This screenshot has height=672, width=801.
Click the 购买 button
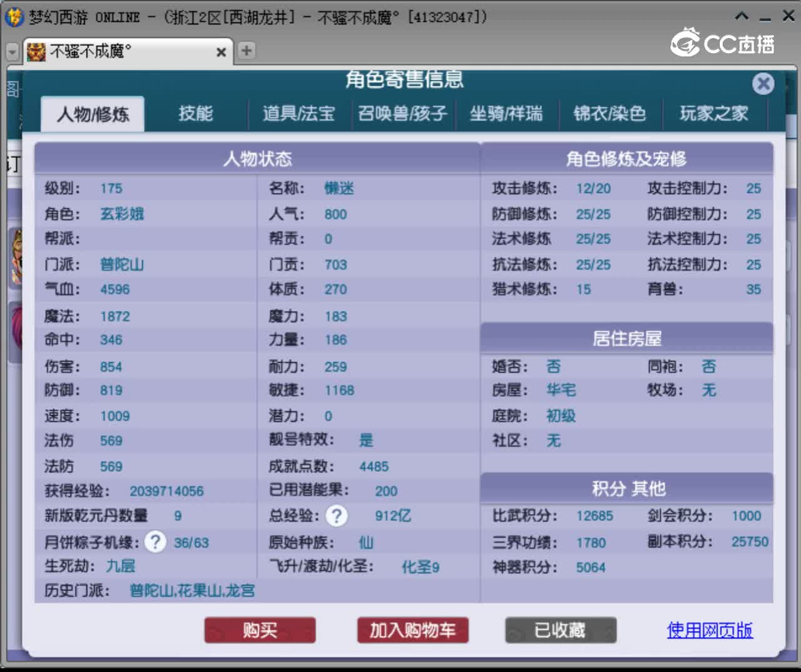tap(260, 630)
